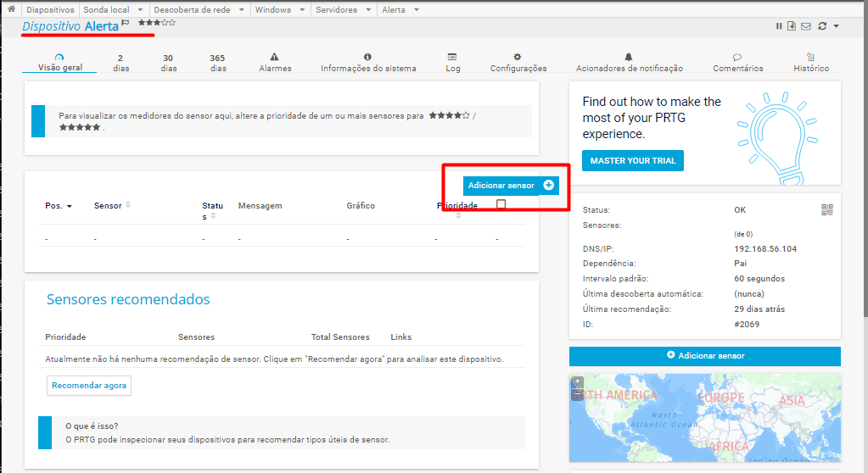This screenshot has height=473, width=868.
Task: Sort by Sensor column arrows
Action: [x=128, y=204]
